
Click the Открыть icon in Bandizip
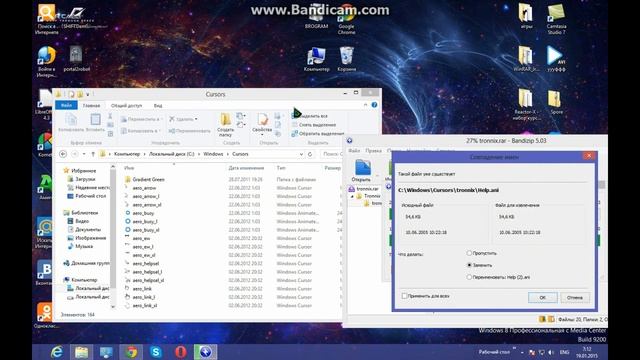pos(361,171)
